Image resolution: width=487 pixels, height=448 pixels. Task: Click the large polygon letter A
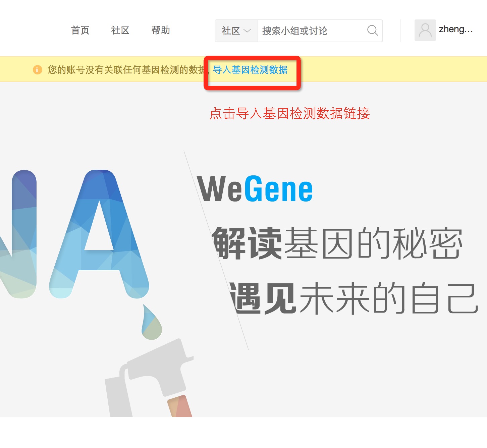pos(99,234)
